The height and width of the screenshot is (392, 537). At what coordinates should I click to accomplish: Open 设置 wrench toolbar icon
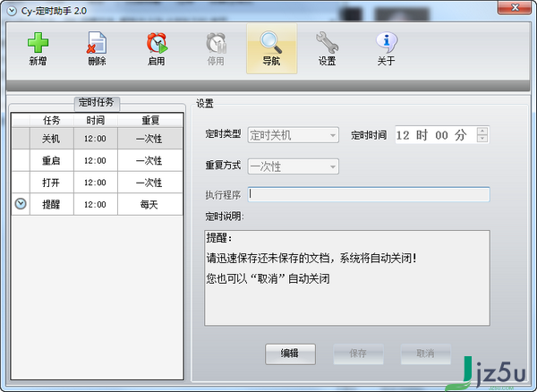[327, 43]
